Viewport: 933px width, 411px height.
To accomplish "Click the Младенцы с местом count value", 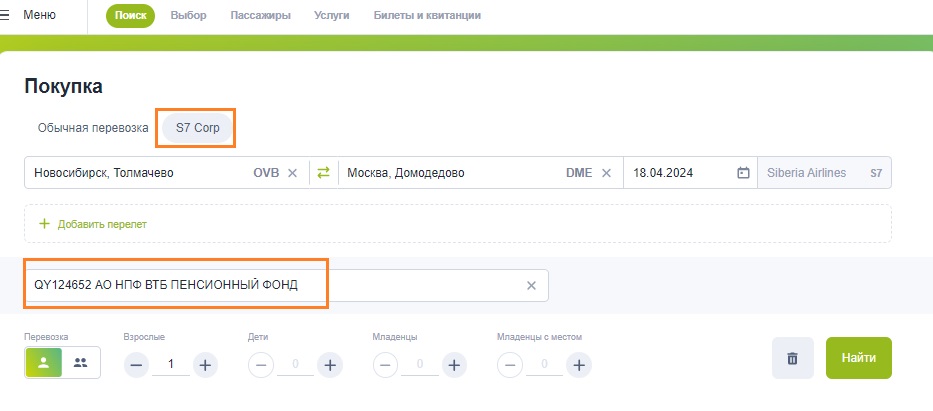I will point(544,364).
